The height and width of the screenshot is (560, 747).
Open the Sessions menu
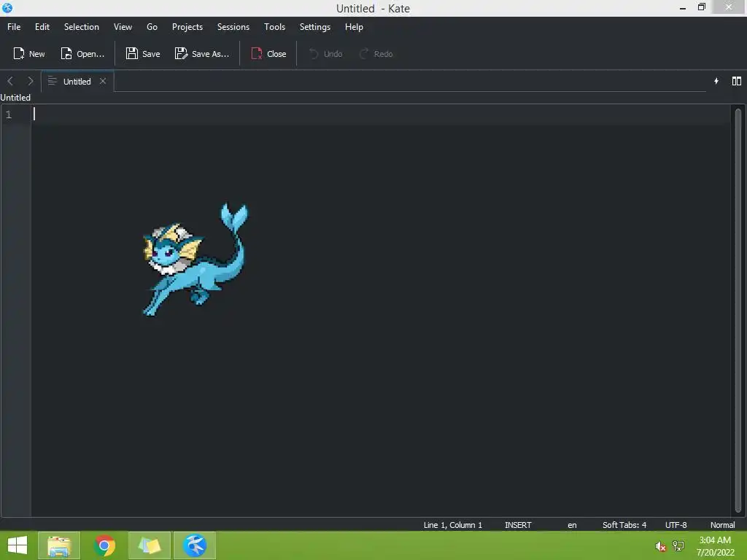click(x=233, y=27)
